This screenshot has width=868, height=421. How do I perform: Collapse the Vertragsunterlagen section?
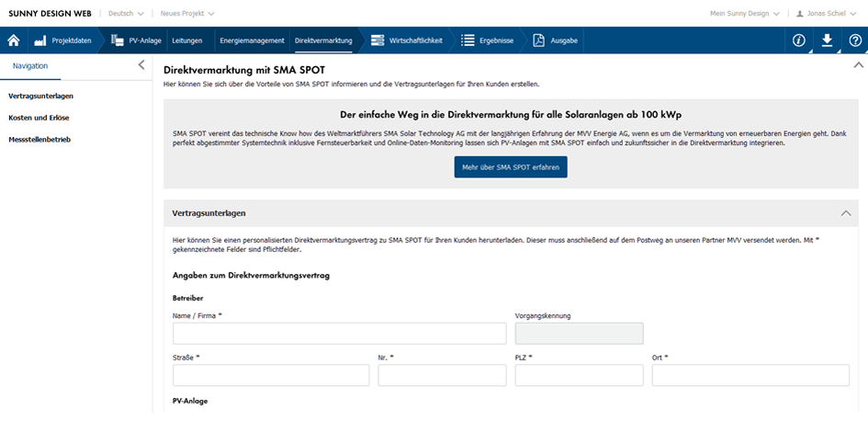846,212
